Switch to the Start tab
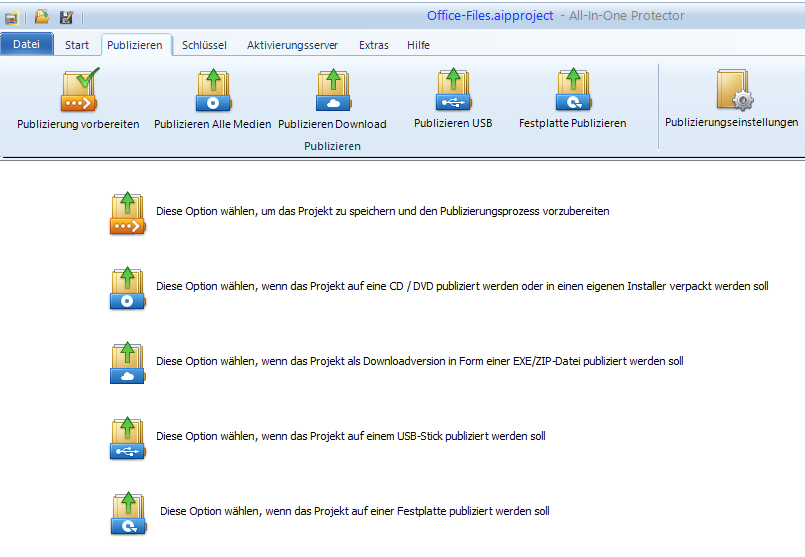The image size is (805, 557). [77, 45]
